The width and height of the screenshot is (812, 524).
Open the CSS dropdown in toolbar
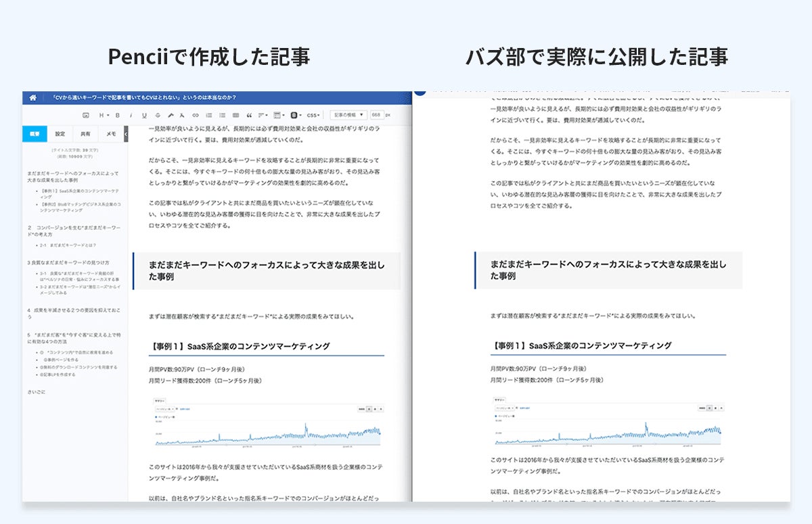click(x=313, y=116)
